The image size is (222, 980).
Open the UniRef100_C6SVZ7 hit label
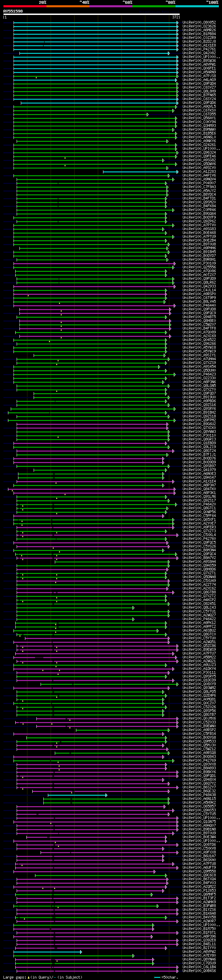[199, 88]
